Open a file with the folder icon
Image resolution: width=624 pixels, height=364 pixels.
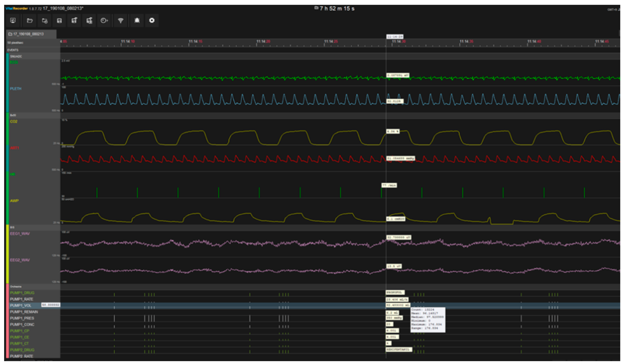30,20
